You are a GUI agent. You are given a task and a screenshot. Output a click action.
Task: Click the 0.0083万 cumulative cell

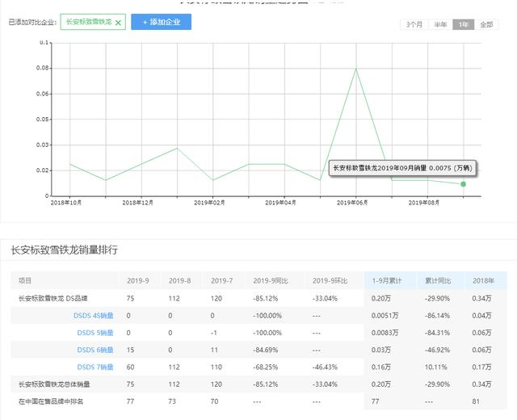coord(385,333)
